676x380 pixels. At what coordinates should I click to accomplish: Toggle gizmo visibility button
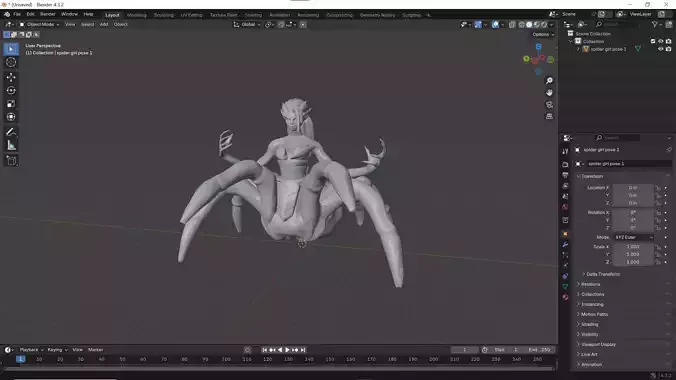pos(478,25)
